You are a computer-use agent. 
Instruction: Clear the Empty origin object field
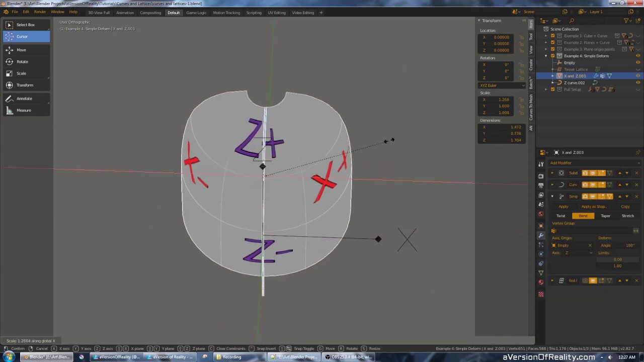(x=590, y=245)
